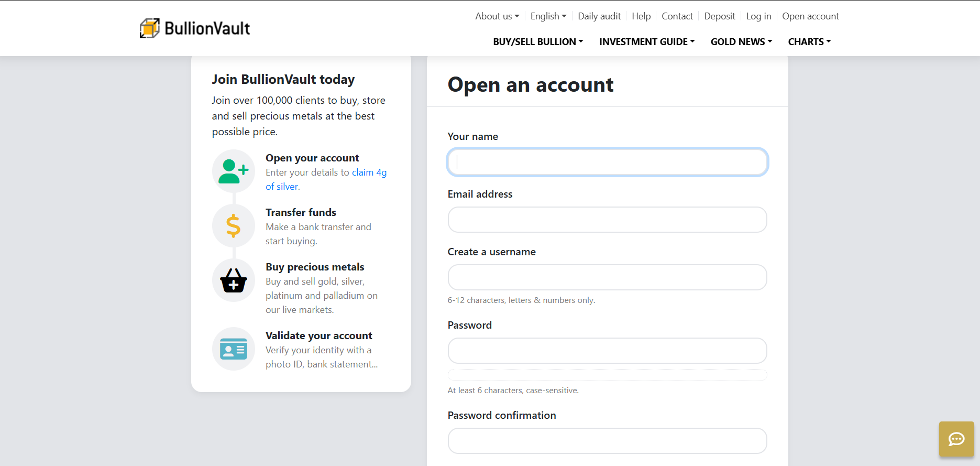Image resolution: width=980 pixels, height=466 pixels.
Task: Click the password strength meter bar
Action: [x=608, y=375]
